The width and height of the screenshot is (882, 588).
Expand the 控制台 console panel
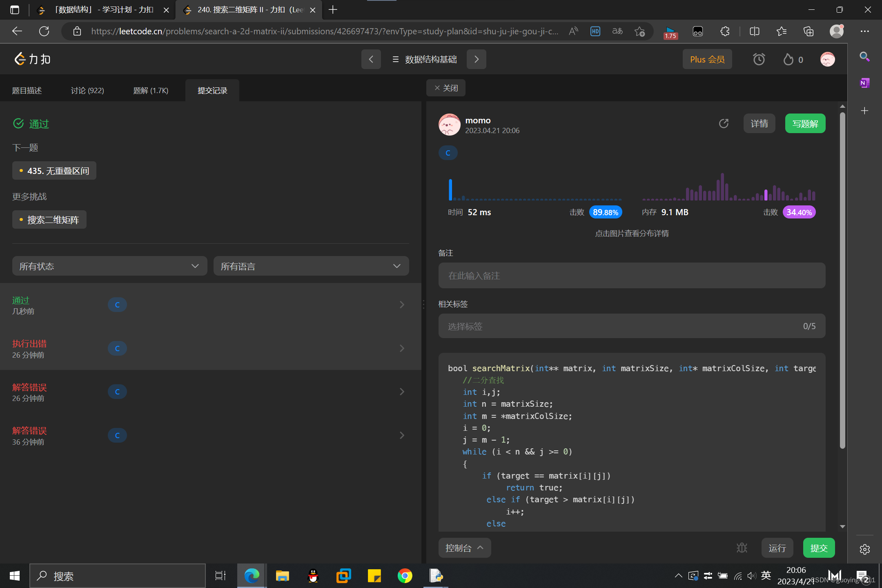pos(464,548)
